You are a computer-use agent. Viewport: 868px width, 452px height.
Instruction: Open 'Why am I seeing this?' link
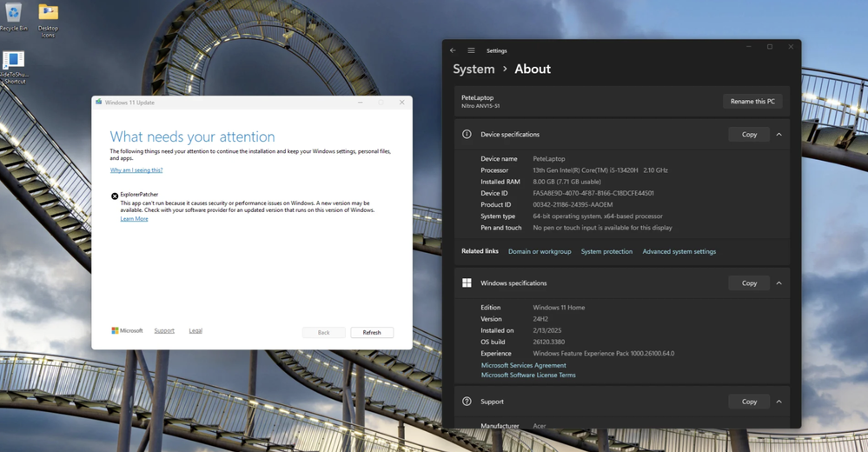pos(136,170)
